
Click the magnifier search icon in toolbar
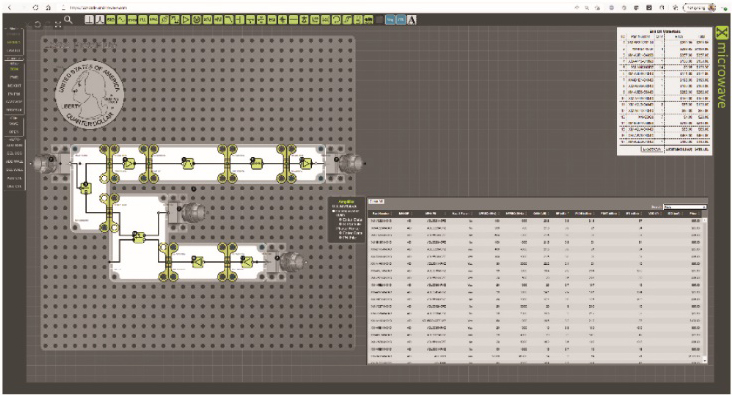(68, 20)
